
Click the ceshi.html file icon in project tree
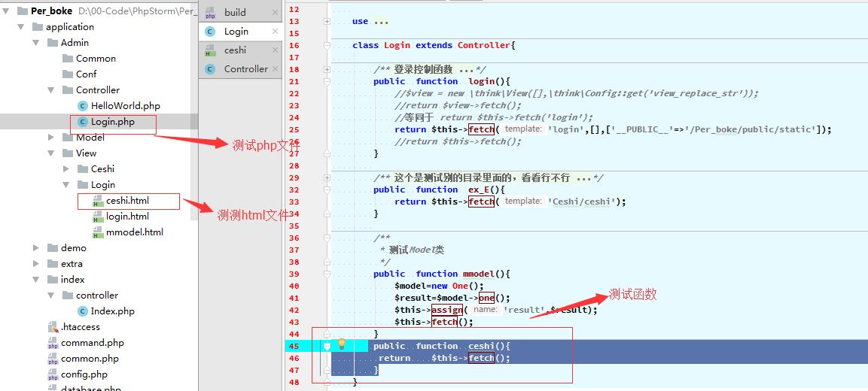[x=98, y=201]
